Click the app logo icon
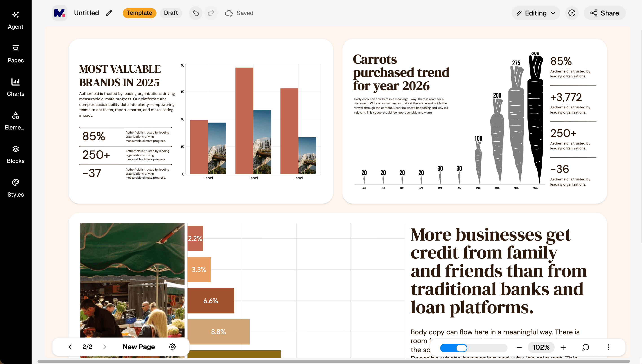 point(59,13)
